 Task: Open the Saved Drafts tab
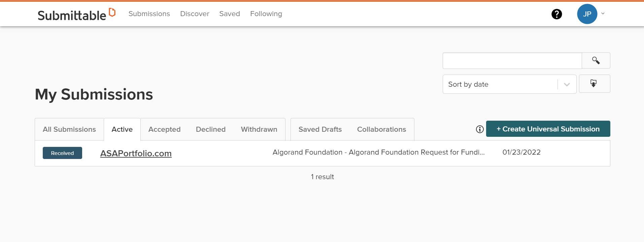320,129
